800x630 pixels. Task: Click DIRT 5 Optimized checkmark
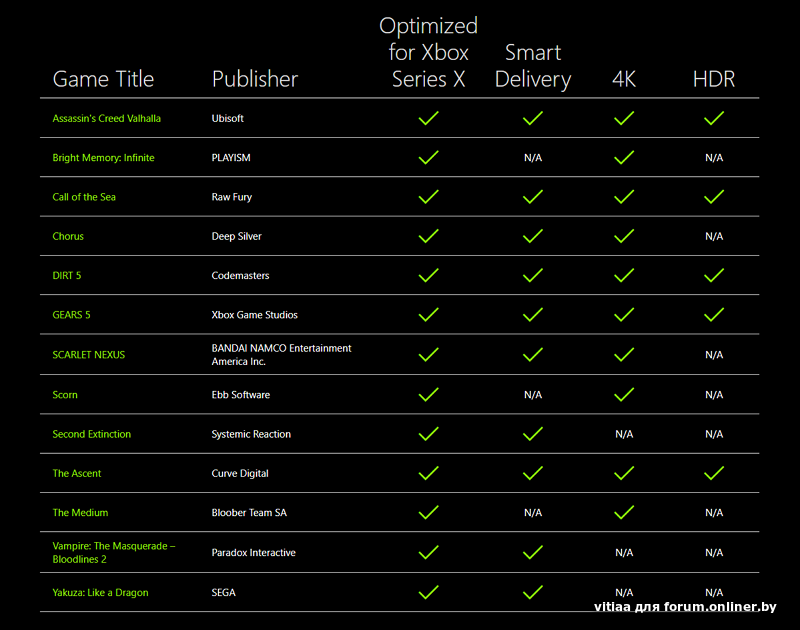(429, 275)
